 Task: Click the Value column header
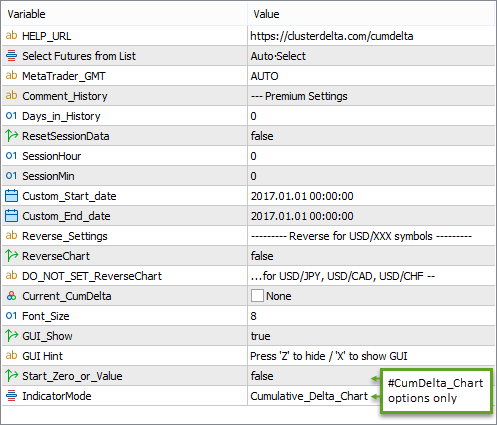371,14
